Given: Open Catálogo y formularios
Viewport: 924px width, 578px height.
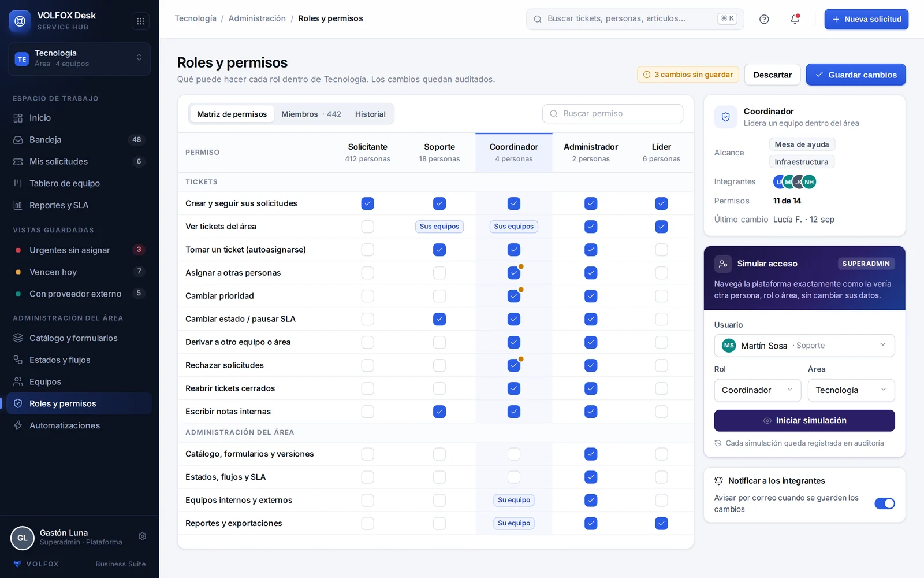Looking at the screenshot, I should [x=79, y=338].
